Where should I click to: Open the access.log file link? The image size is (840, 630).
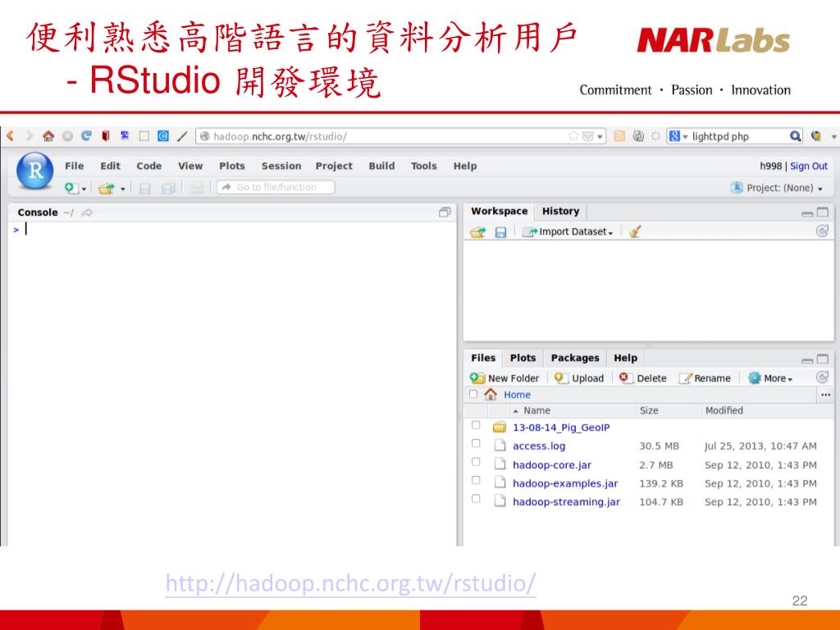(539, 446)
